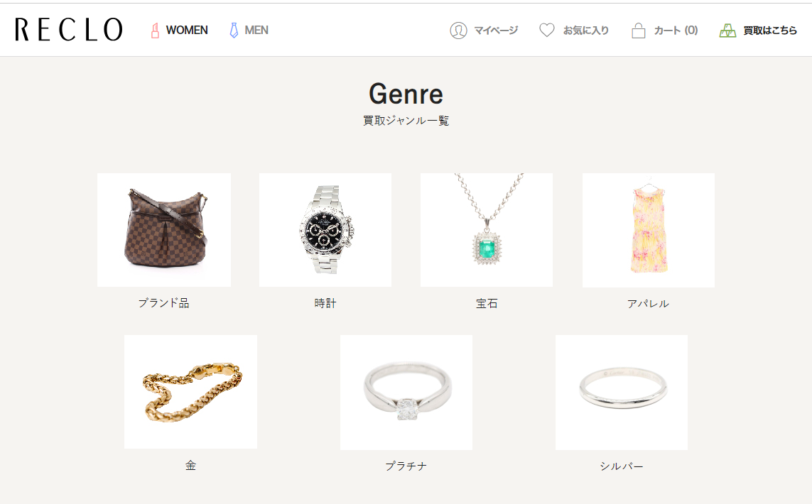Select the gold chain bracelet 金 thumbnail
The height and width of the screenshot is (504, 812).
(x=190, y=392)
